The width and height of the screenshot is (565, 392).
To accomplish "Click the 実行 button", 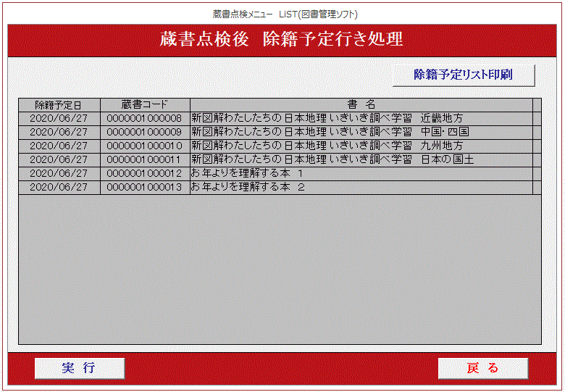I will [x=80, y=368].
